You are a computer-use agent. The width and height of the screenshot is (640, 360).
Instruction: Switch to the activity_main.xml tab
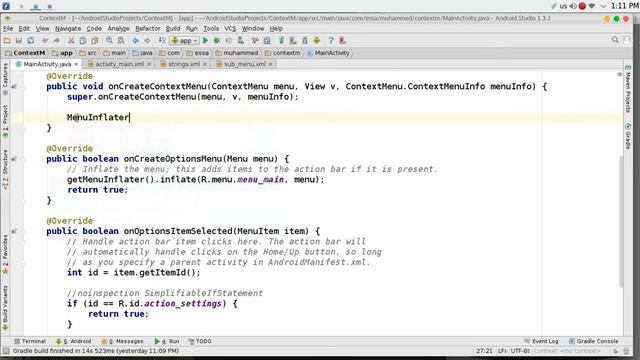119,64
